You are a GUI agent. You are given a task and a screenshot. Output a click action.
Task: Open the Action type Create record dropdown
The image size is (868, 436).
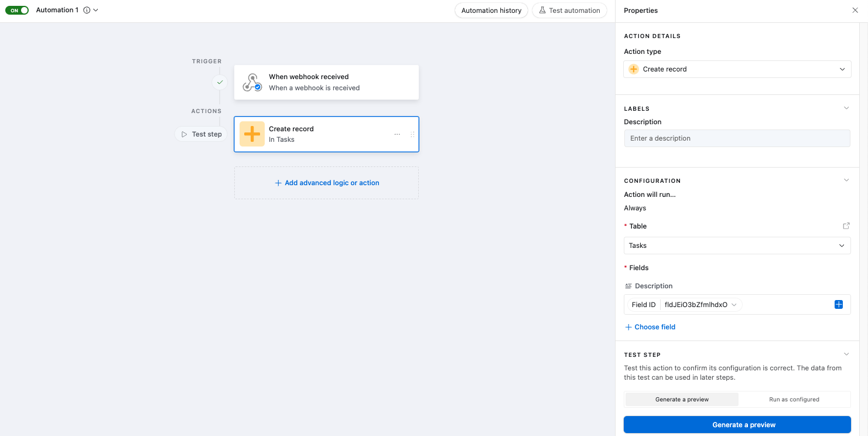pos(737,69)
